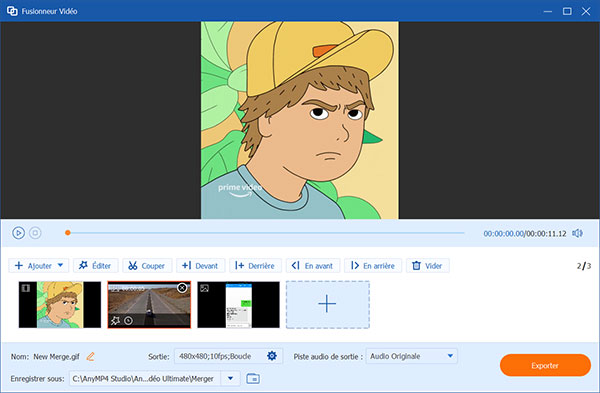Click the clock icon on road clip
The width and height of the screenshot is (600, 393).
[x=129, y=321]
